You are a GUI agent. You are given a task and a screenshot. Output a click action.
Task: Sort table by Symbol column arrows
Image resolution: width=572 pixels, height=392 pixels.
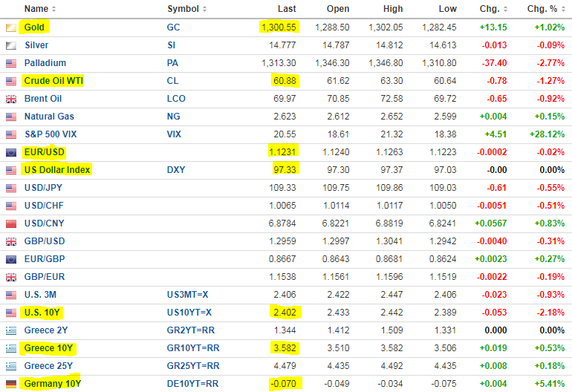click(204, 9)
